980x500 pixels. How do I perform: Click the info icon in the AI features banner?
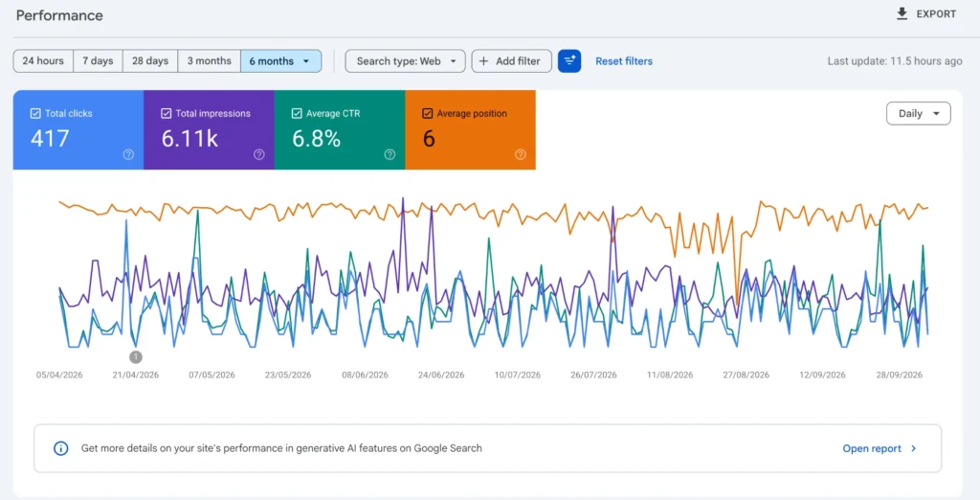[60, 448]
